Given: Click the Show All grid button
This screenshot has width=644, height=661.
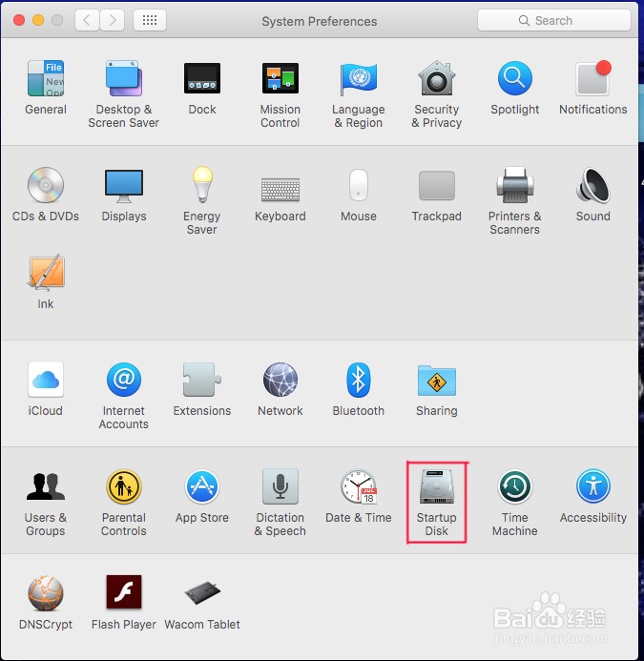Looking at the screenshot, I should (x=150, y=20).
